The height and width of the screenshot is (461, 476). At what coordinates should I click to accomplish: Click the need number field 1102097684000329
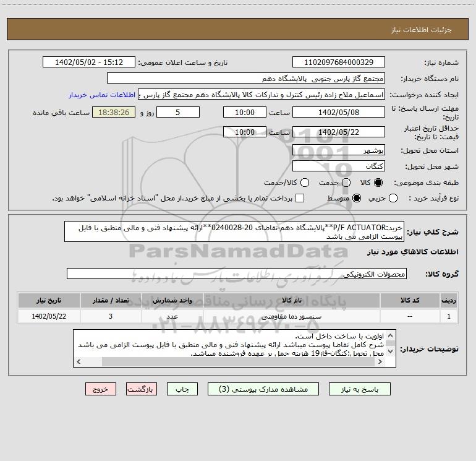pyautogui.click(x=339, y=62)
